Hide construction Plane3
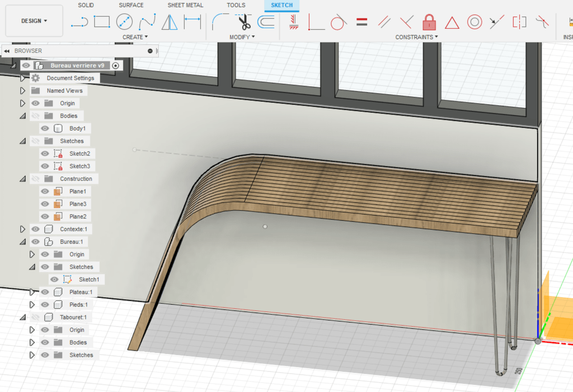 (x=45, y=204)
